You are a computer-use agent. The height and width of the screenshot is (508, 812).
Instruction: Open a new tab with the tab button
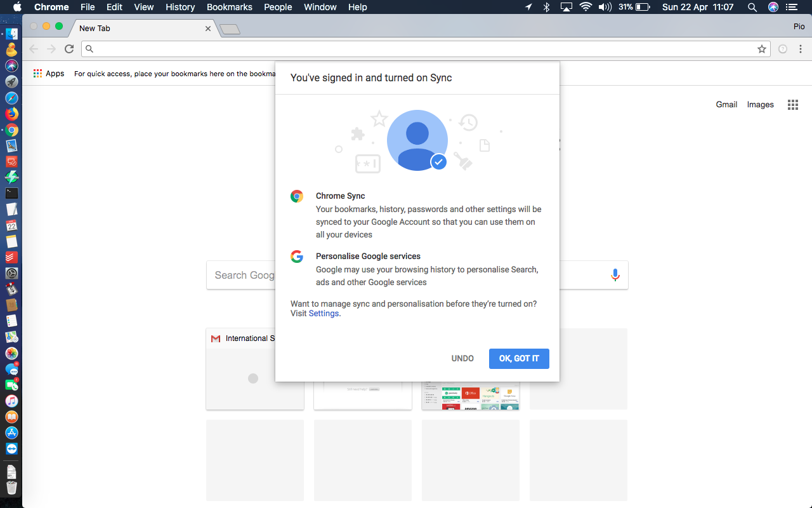click(x=230, y=29)
